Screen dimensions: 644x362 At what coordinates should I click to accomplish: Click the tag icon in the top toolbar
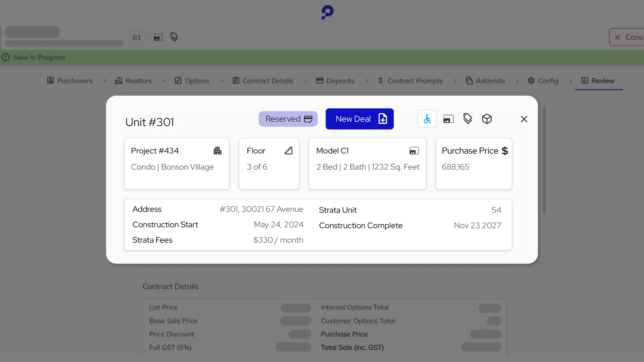click(x=174, y=37)
